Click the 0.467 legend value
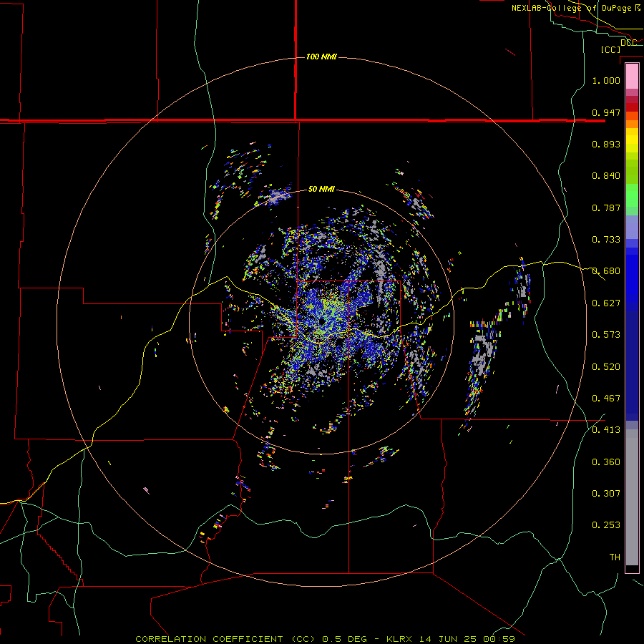The image size is (644, 644). 606,399
